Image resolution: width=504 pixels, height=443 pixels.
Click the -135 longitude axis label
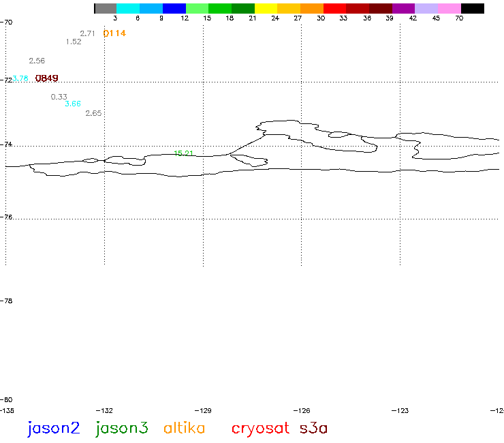7,410
